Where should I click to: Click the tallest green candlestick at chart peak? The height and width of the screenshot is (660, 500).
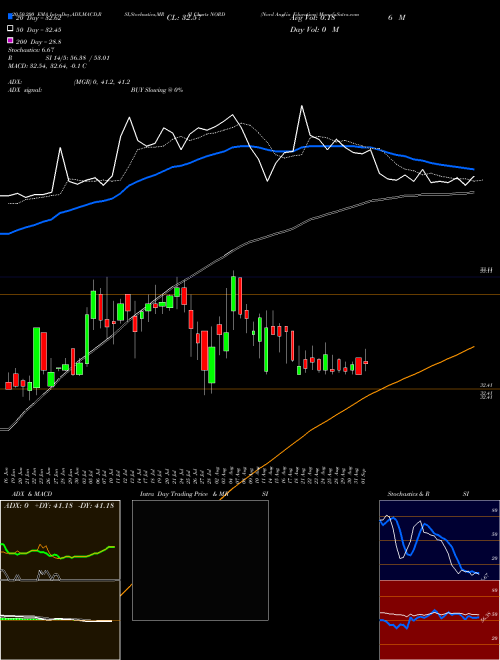233,294
